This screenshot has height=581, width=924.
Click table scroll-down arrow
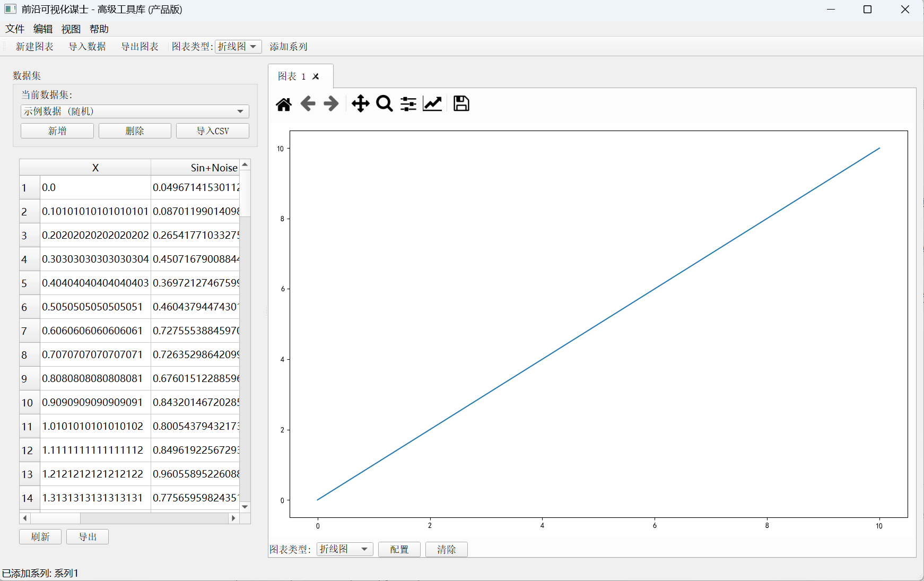245,507
